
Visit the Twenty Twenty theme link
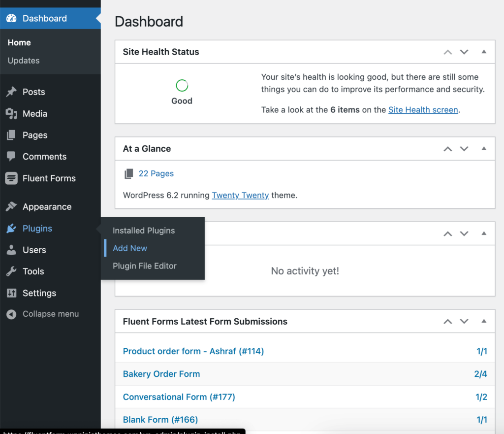(x=240, y=195)
